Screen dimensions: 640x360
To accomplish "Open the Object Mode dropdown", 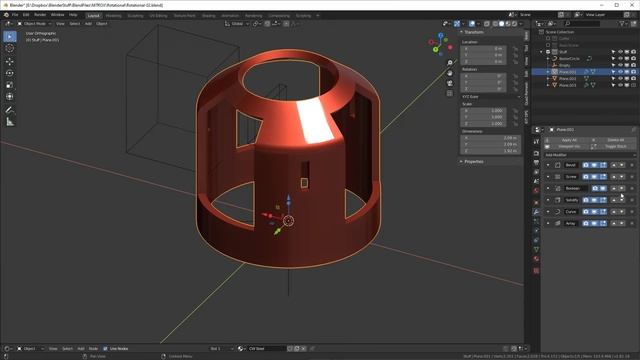I will [x=34, y=24].
